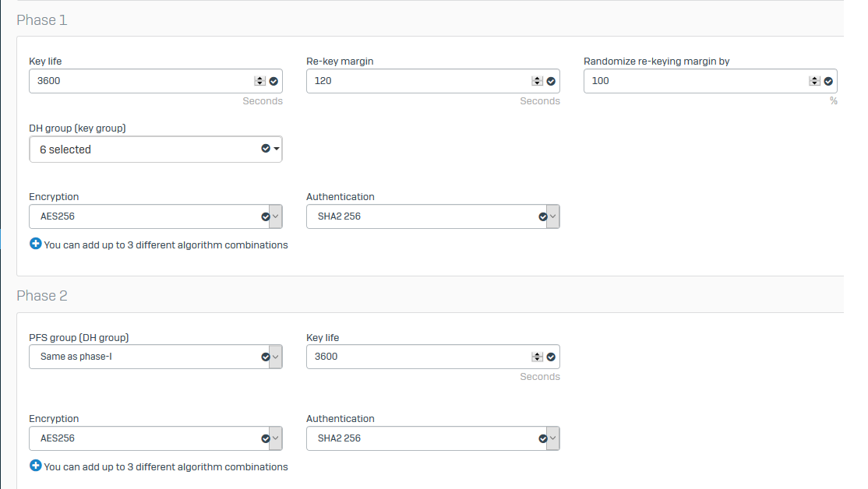Click the checkmark icon in PFS group field
This screenshot has width=868, height=489.
266,357
